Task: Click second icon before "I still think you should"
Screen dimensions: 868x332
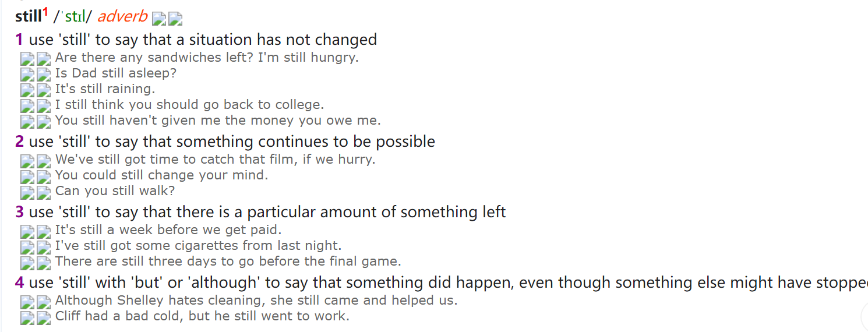Action: [44, 106]
